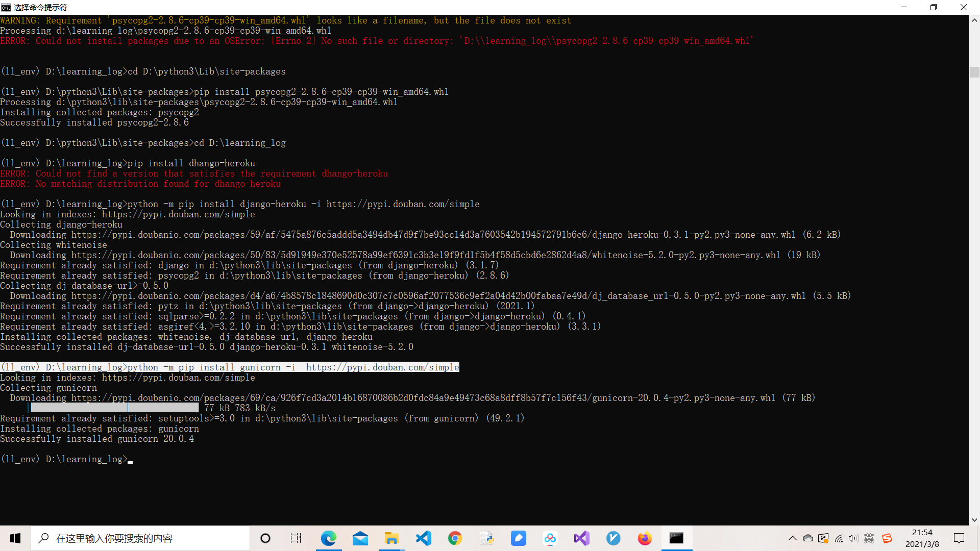Launch Google Chrome from taskbar
Viewport: 980px width, 551px height.
point(455,538)
